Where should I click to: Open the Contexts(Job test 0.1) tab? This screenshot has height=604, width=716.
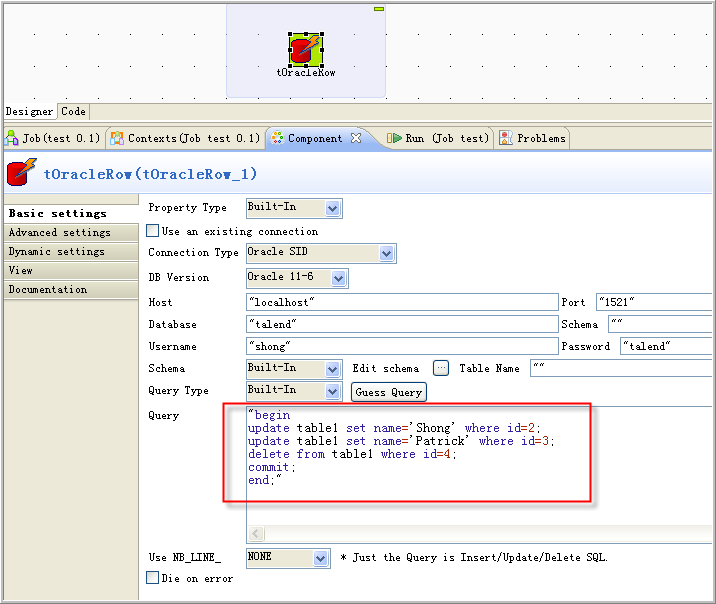pyautogui.click(x=185, y=138)
